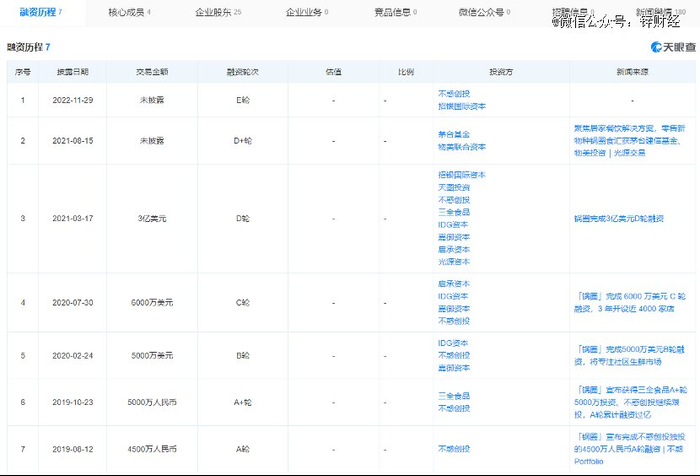Click the round cell A+轮
Viewport: 700px width, 476px height.
click(243, 402)
